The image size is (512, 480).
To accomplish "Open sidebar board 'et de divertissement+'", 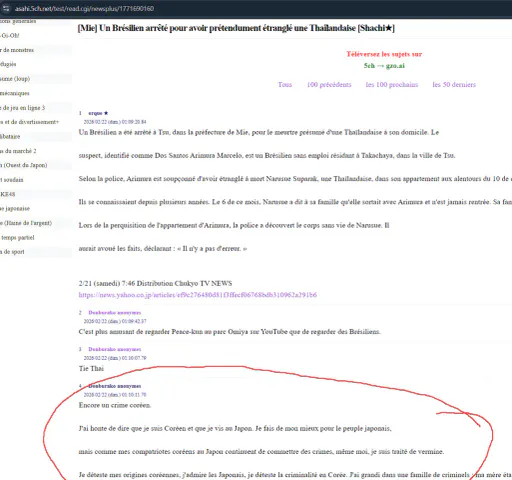I will (x=29, y=122).
